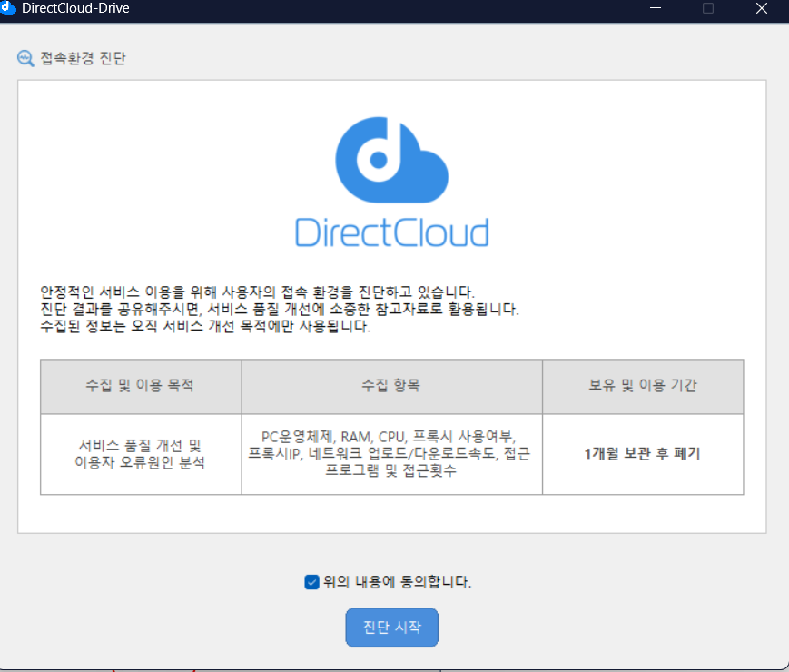This screenshot has width=789, height=672.
Task: Select the 접속환경 진단 heading text
Action: tap(83, 58)
